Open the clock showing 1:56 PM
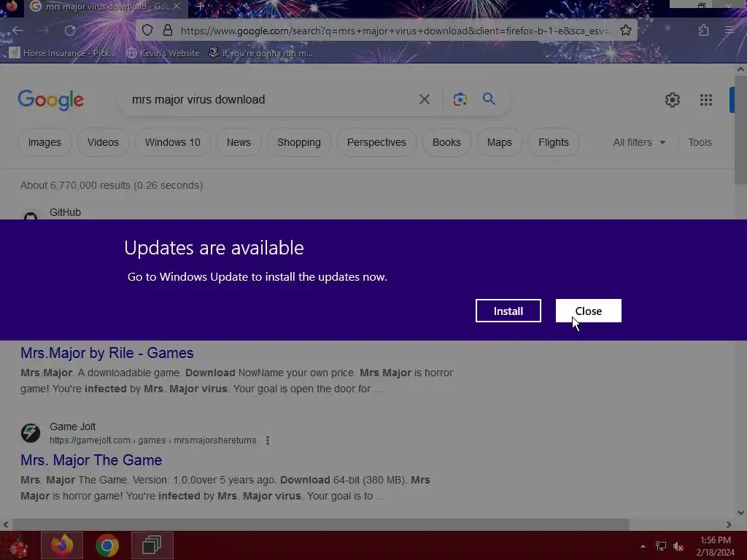 (716, 546)
